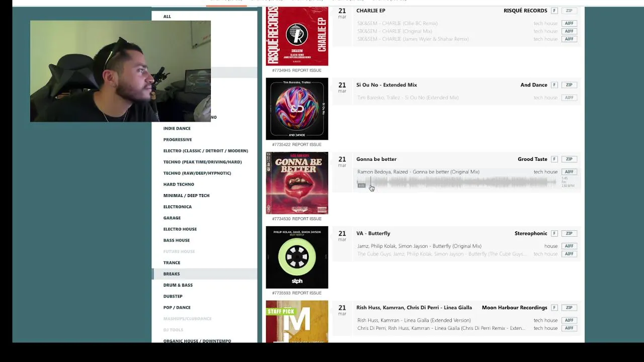Play Jamz, Philip Kolak, Simon Jayson - Butterfly Original Mix

coord(419,246)
